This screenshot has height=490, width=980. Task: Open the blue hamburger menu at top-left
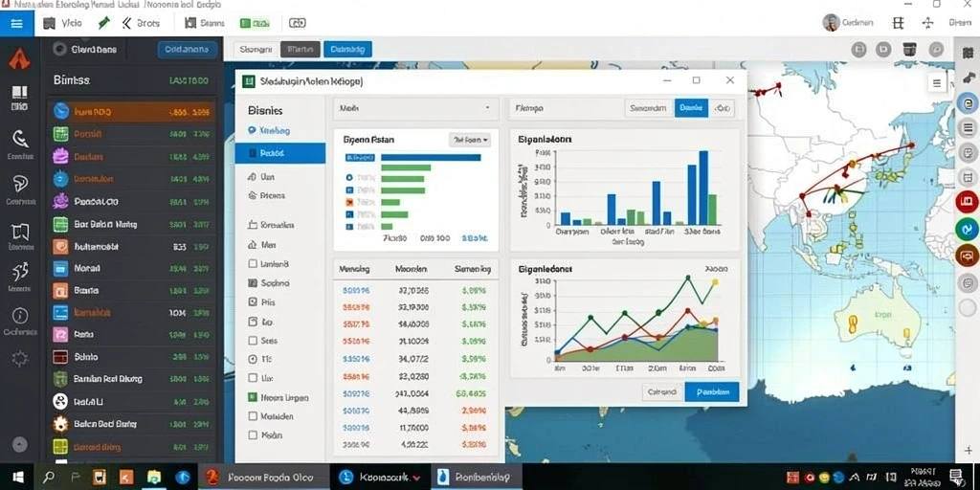[17, 24]
